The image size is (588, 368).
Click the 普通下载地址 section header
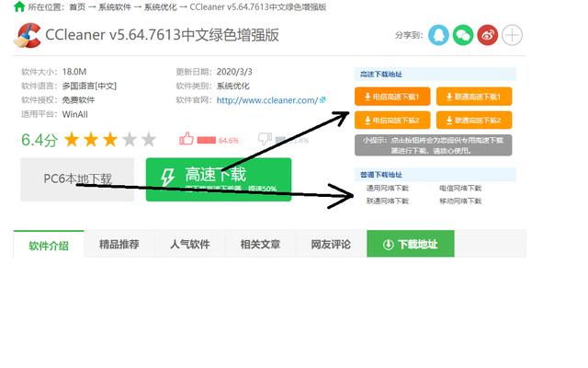pyautogui.click(x=435, y=174)
